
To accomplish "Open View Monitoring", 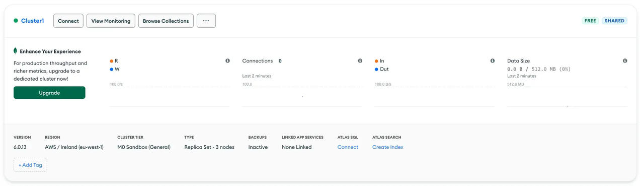I will (x=111, y=21).
